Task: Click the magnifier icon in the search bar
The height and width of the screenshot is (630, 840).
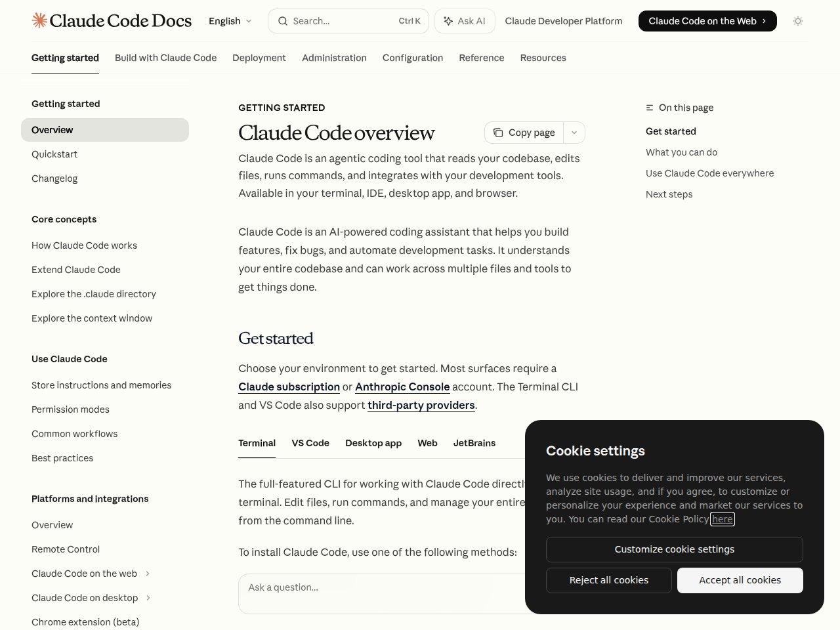Action: click(282, 21)
